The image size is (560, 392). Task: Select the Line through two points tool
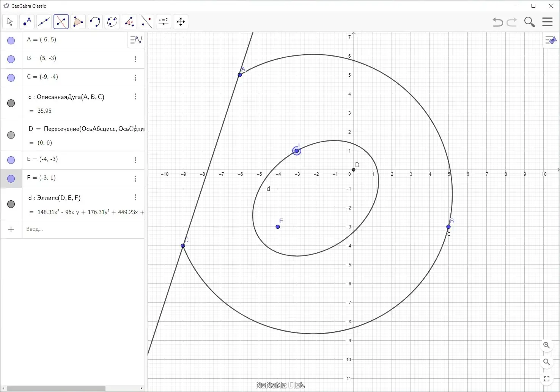pyautogui.click(x=44, y=22)
